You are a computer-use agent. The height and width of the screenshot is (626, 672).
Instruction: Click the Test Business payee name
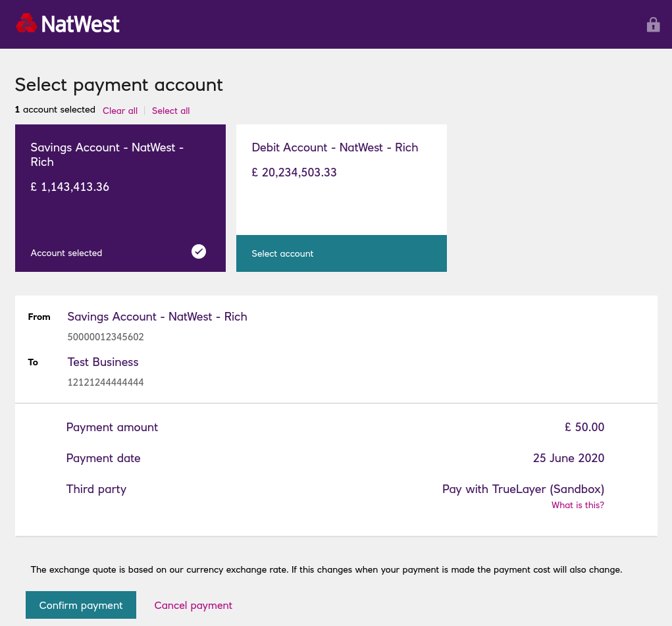(x=103, y=362)
